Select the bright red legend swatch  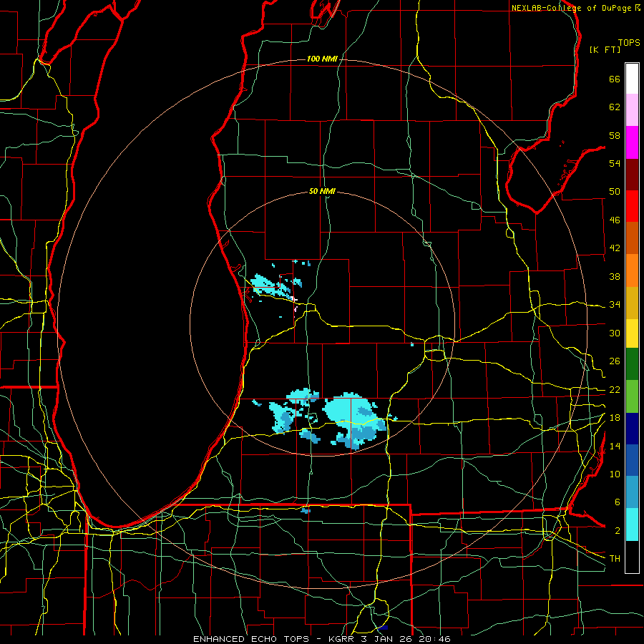[x=632, y=206]
